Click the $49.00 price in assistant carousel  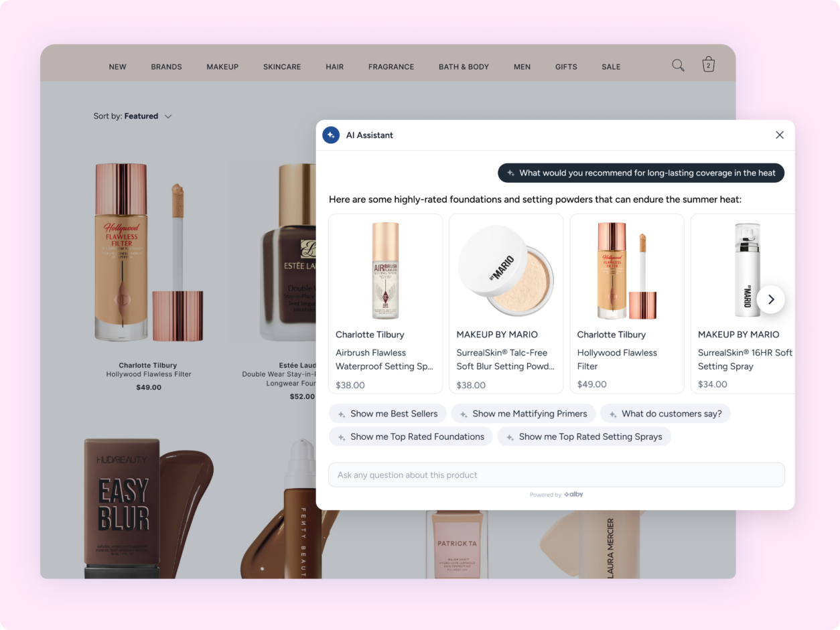(x=592, y=384)
